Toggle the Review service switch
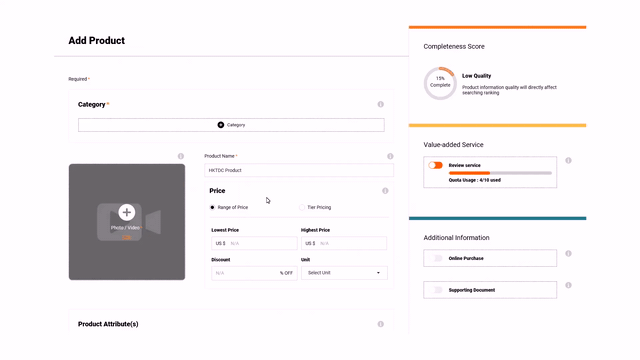Viewport: 640px width, 360px height. (436, 165)
